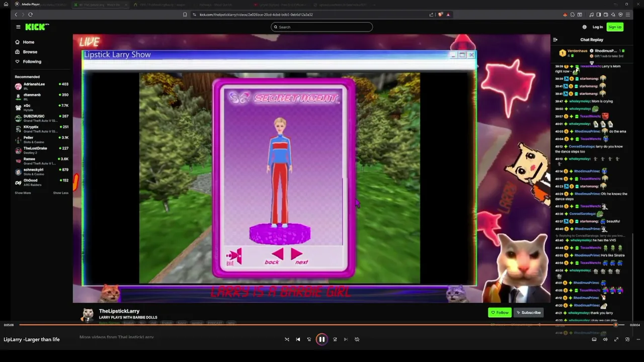
Task: Open the language globe selector
Action: pyautogui.click(x=584, y=27)
